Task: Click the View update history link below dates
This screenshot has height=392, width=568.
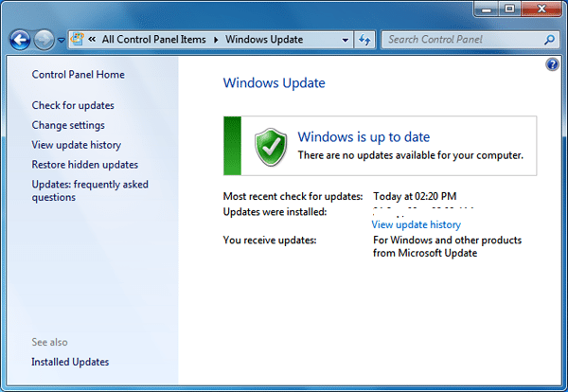Action: pyautogui.click(x=417, y=224)
